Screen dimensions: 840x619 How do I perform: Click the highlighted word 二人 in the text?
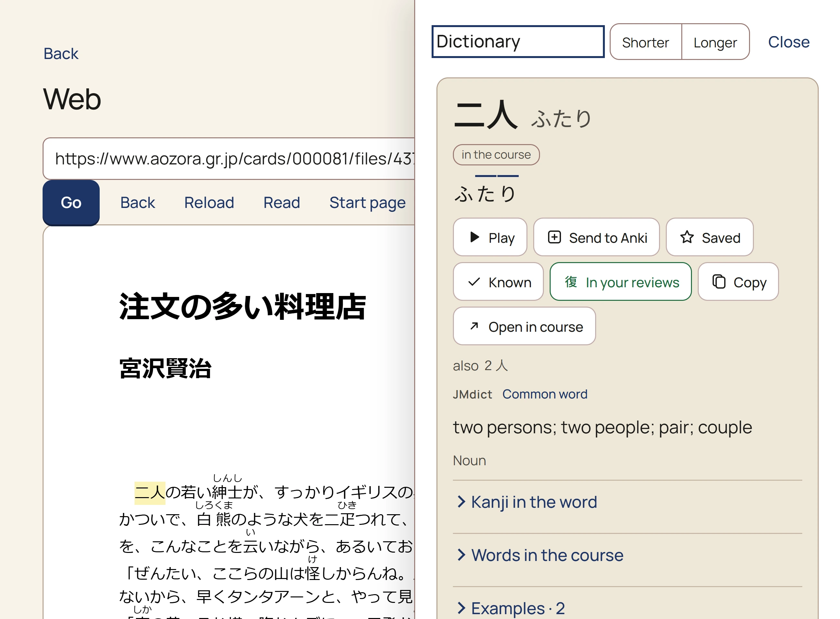click(x=150, y=492)
